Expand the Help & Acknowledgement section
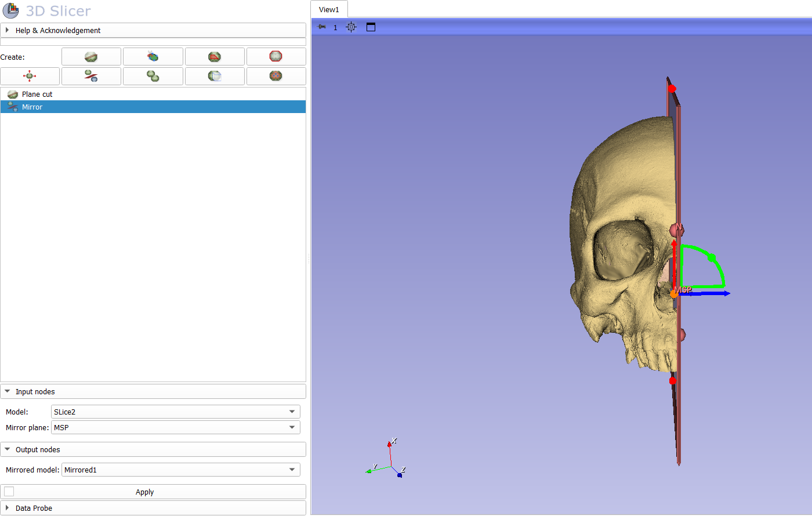812x516 pixels. tap(58, 30)
